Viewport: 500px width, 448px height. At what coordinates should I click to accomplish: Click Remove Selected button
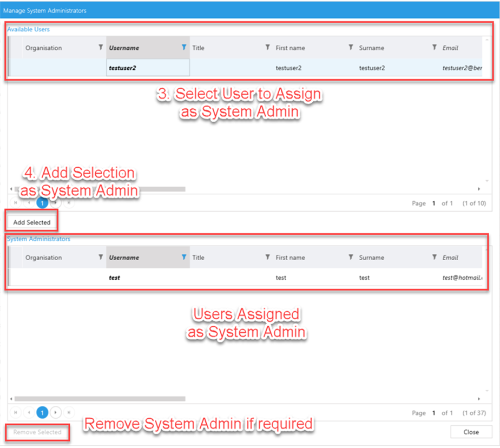(x=37, y=432)
